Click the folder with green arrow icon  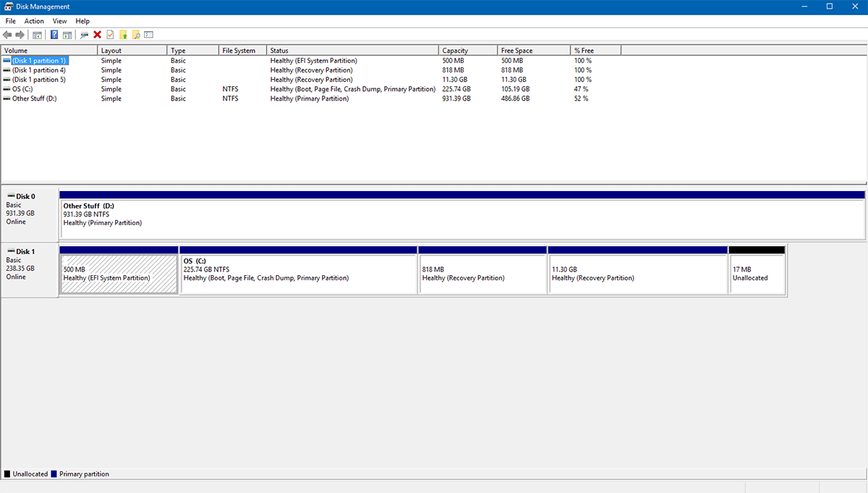[x=123, y=35]
